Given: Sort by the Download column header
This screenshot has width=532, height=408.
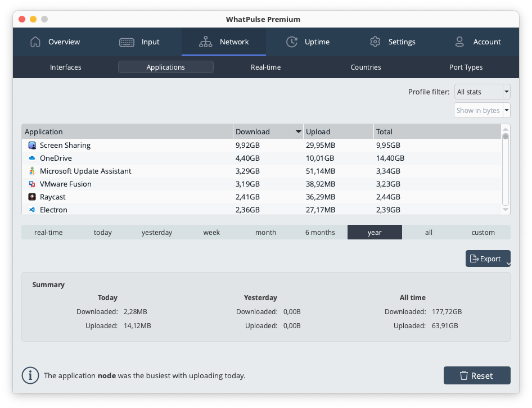Looking at the screenshot, I should [x=268, y=132].
